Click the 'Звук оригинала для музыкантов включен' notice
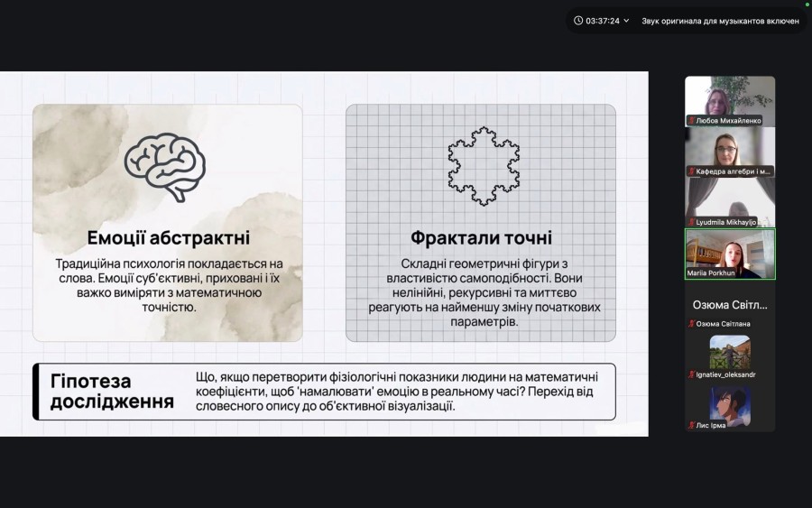812x508 pixels. [x=720, y=21]
